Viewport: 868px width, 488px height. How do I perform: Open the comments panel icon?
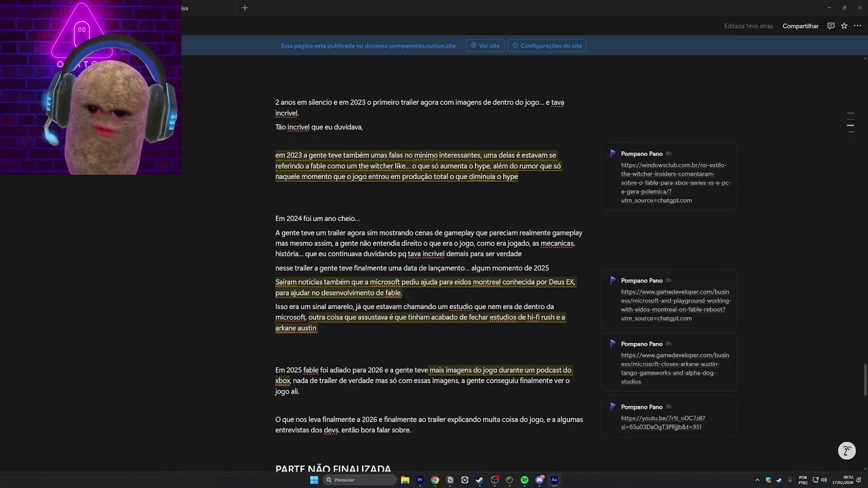[x=831, y=26]
